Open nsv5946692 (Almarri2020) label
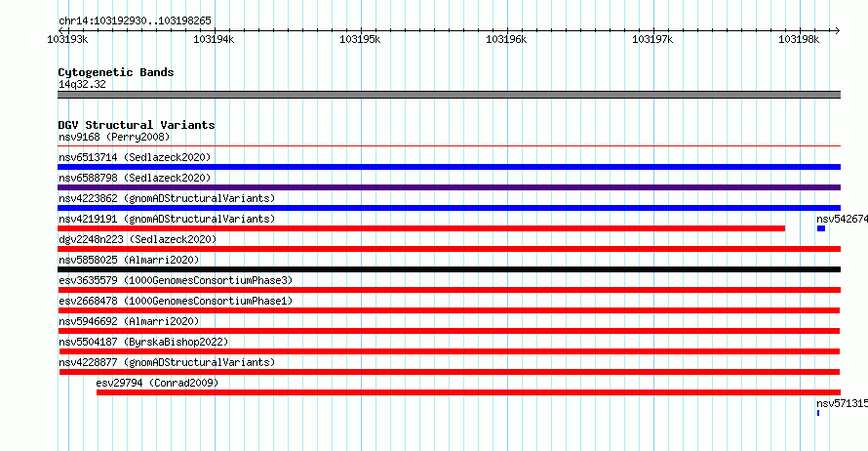The height and width of the screenshot is (451, 868). (x=129, y=321)
